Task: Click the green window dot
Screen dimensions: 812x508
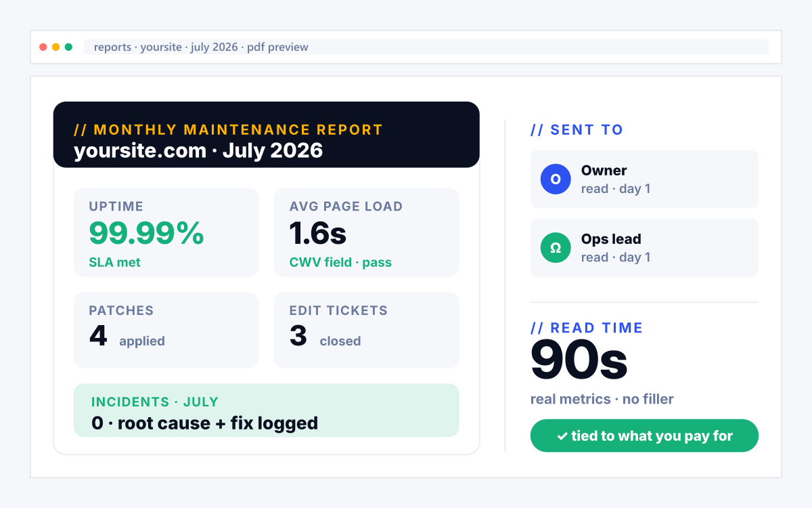Action: 68,47
